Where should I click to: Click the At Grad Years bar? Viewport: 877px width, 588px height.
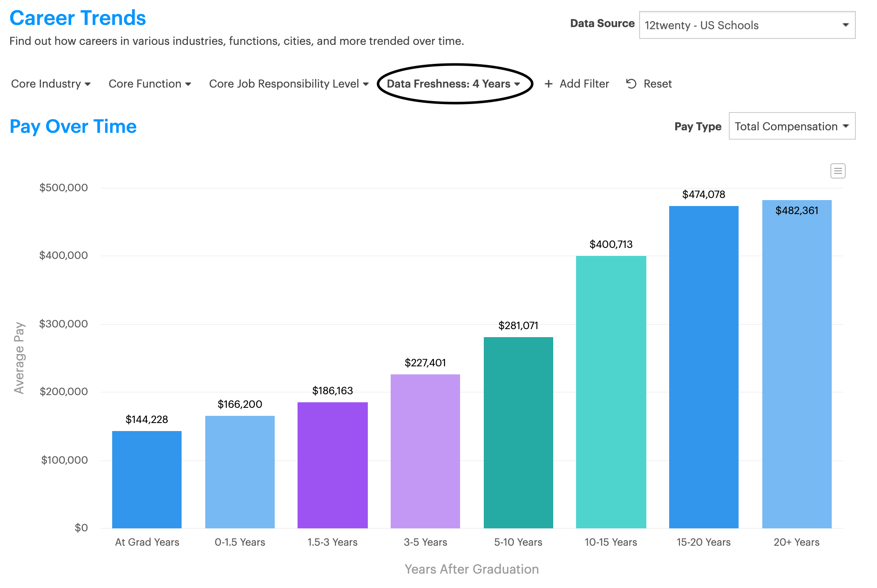[x=147, y=479]
